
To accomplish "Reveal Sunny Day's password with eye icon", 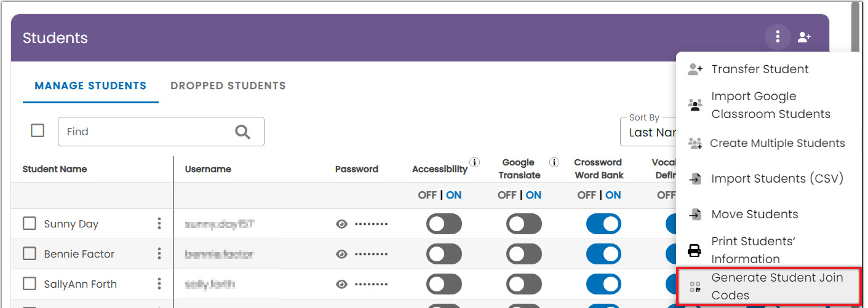I will (341, 224).
